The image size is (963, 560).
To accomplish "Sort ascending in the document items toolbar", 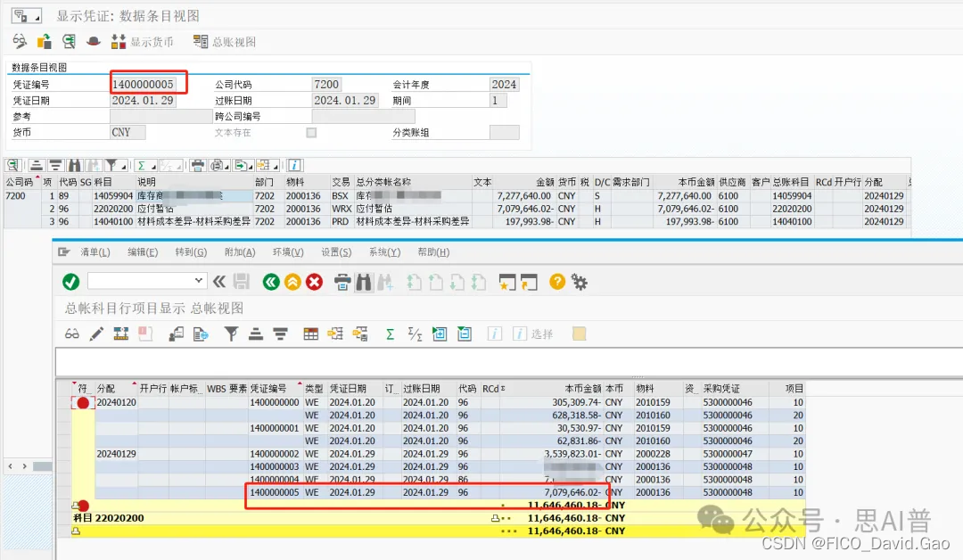I will tap(37, 165).
